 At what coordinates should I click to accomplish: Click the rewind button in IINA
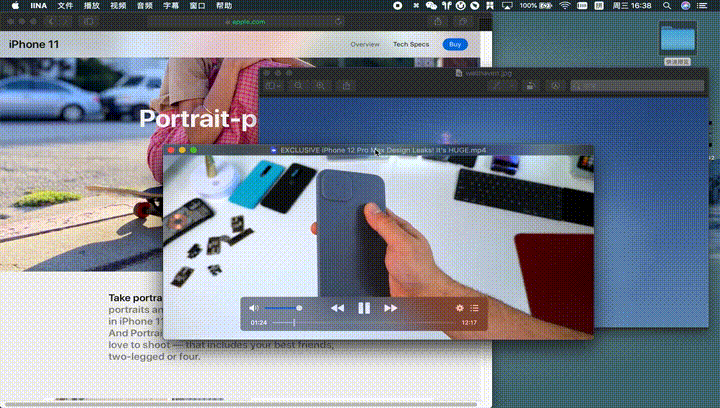338,308
